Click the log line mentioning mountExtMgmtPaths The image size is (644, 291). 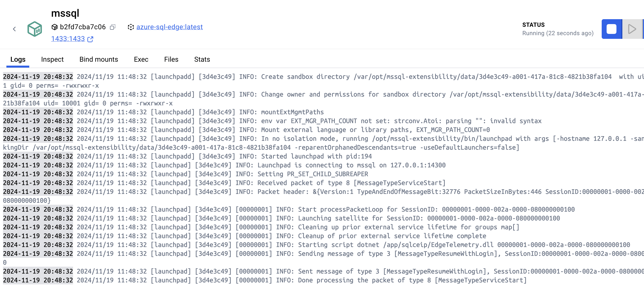tap(292, 112)
